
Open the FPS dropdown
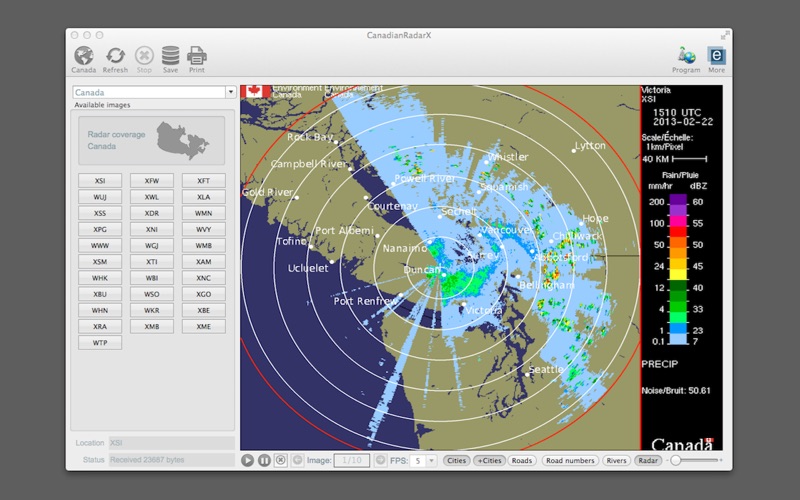(x=424, y=460)
